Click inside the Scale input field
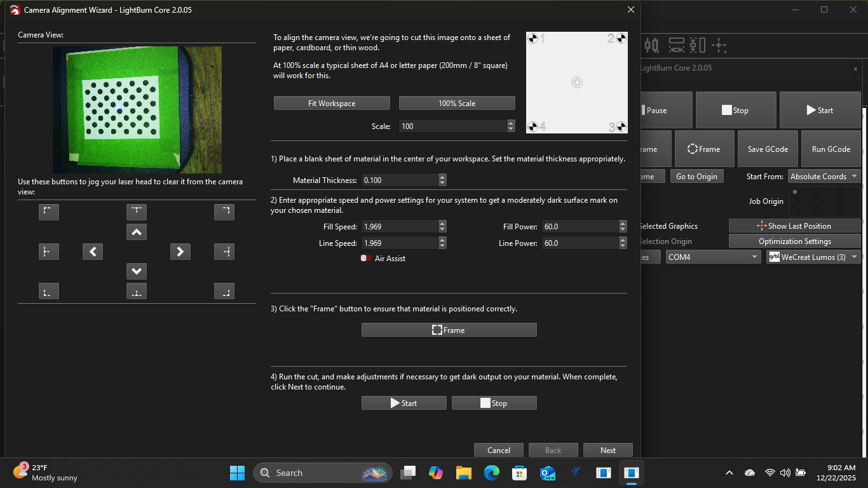Screen dimensions: 868x488 (x=451, y=126)
